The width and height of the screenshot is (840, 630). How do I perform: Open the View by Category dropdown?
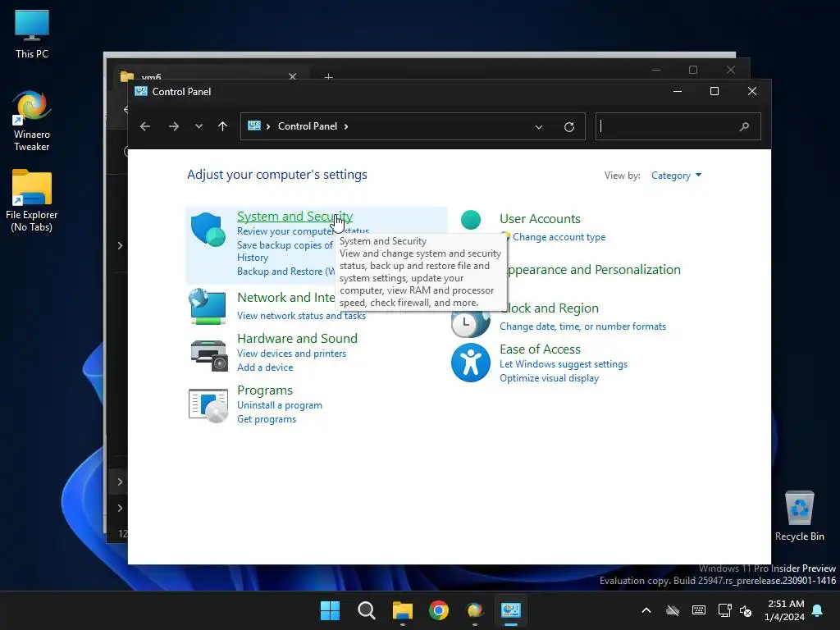point(676,176)
